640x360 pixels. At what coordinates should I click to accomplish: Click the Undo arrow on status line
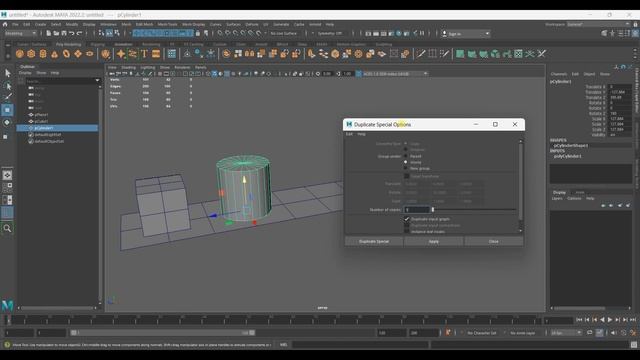[x=72, y=33]
